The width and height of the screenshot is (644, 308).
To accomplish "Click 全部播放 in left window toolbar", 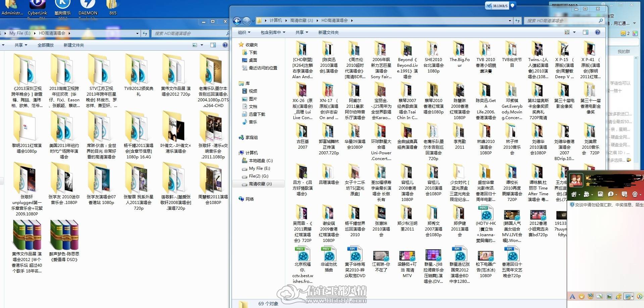I will tap(46, 45).
